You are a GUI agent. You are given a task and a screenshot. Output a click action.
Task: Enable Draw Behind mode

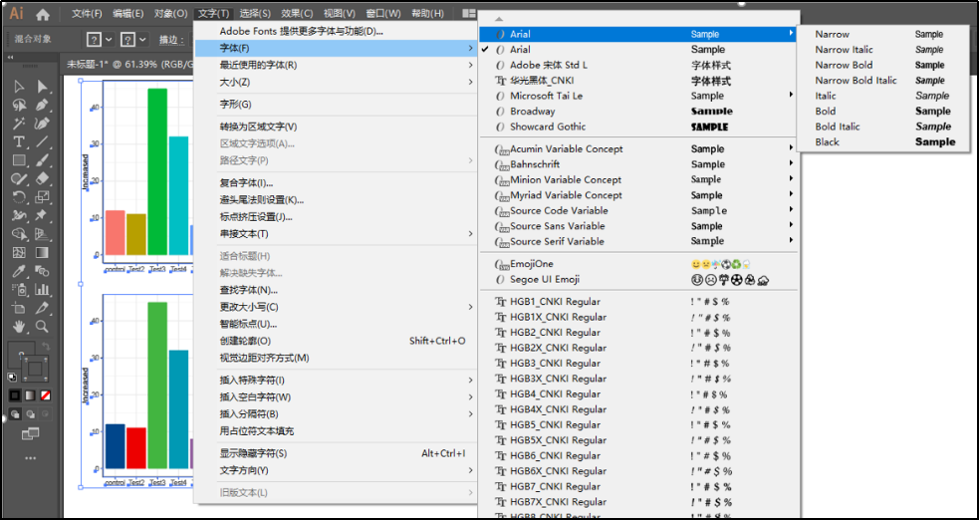(30, 413)
